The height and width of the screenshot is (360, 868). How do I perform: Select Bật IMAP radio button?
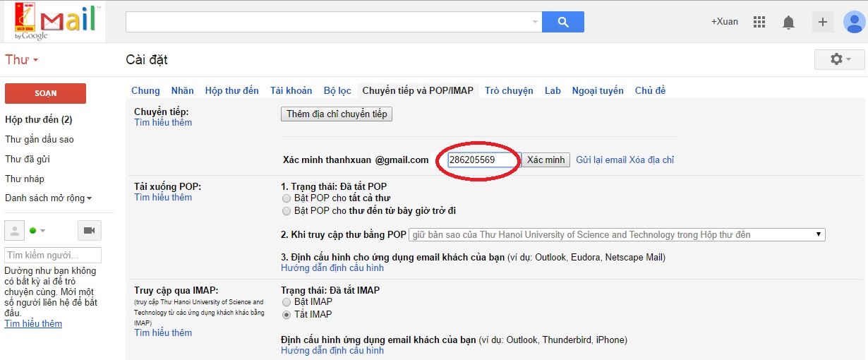point(286,302)
